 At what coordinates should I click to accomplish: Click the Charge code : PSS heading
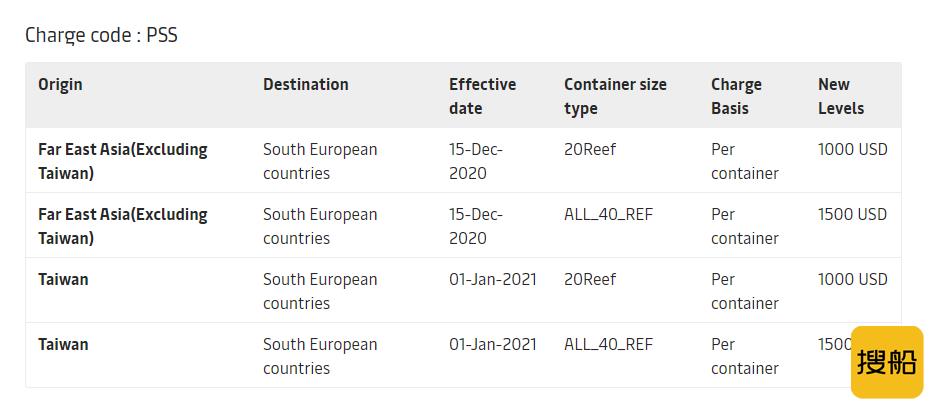[x=102, y=35]
